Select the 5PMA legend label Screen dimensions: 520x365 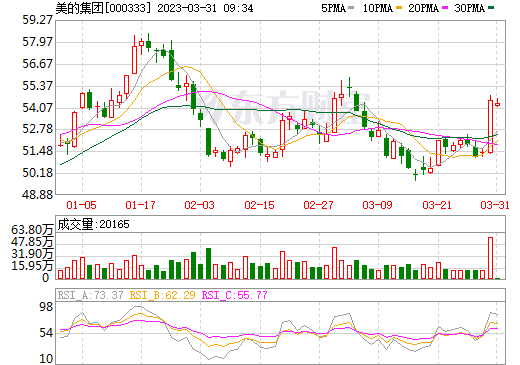pos(333,8)
